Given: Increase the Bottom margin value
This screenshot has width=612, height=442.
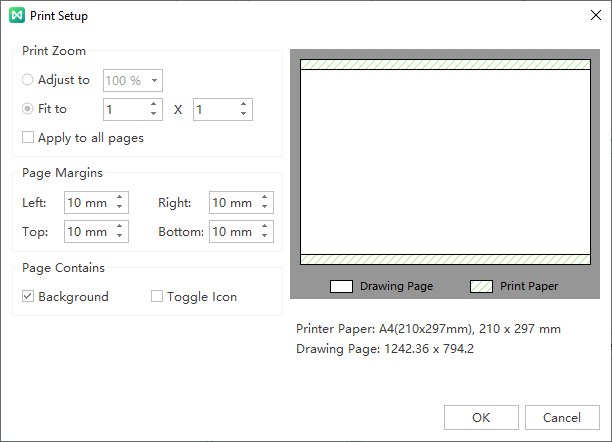Looking at the screenshot, I should [x=265, y=226].
